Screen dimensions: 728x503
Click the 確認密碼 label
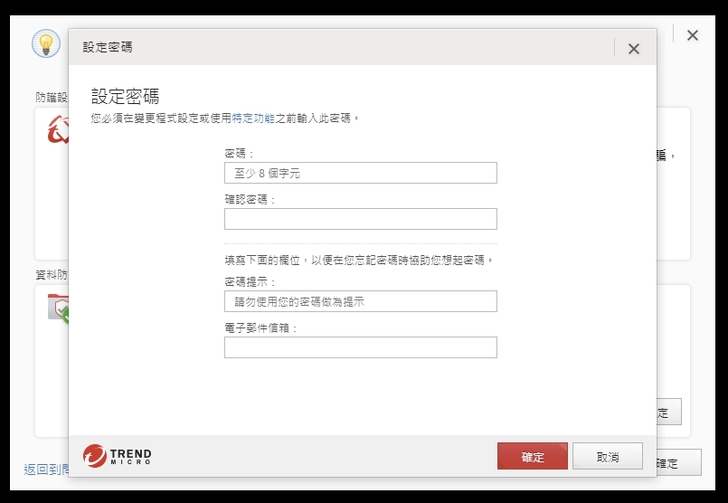[x=250, y=200]
